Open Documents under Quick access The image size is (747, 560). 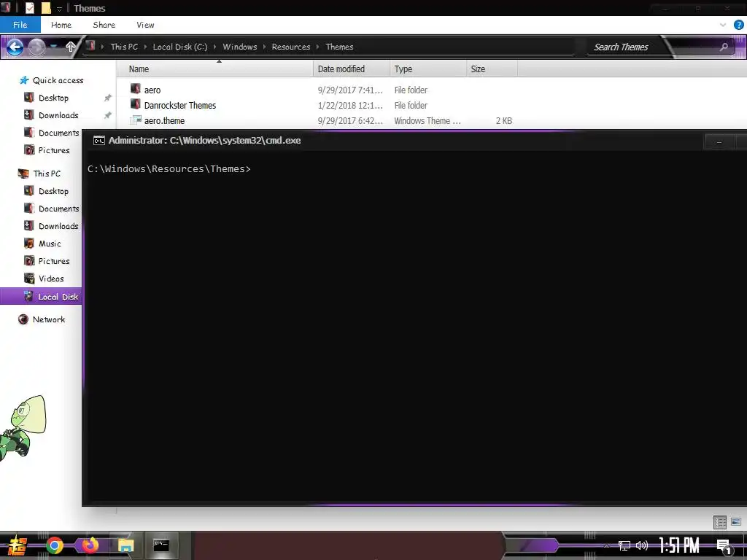(x=58, y=133)
